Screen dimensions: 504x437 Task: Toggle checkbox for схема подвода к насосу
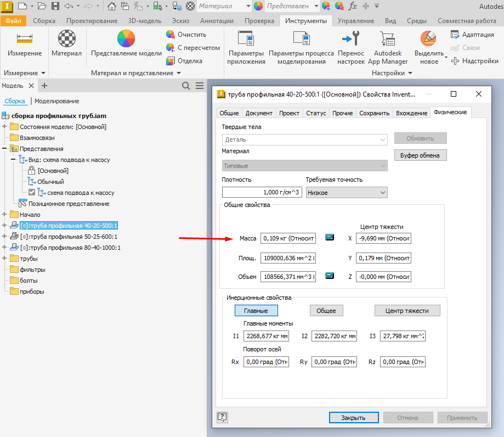[32, 193]
